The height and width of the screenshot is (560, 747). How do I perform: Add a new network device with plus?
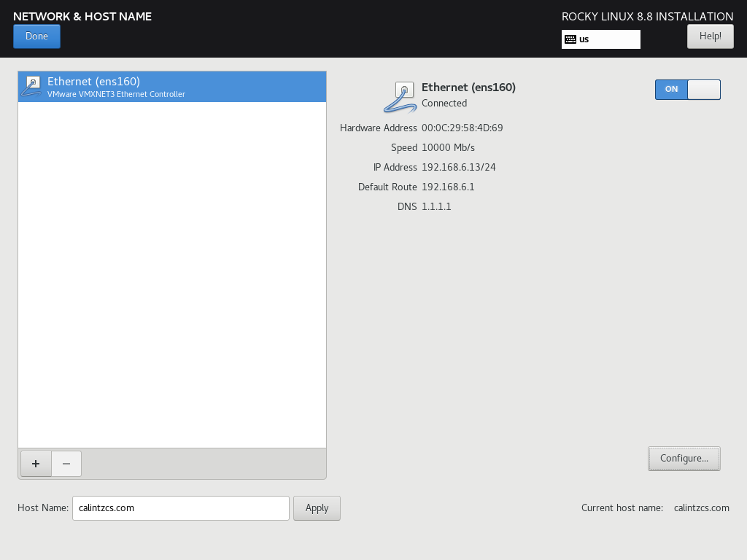pyautogui.click(x=36, y=463)
